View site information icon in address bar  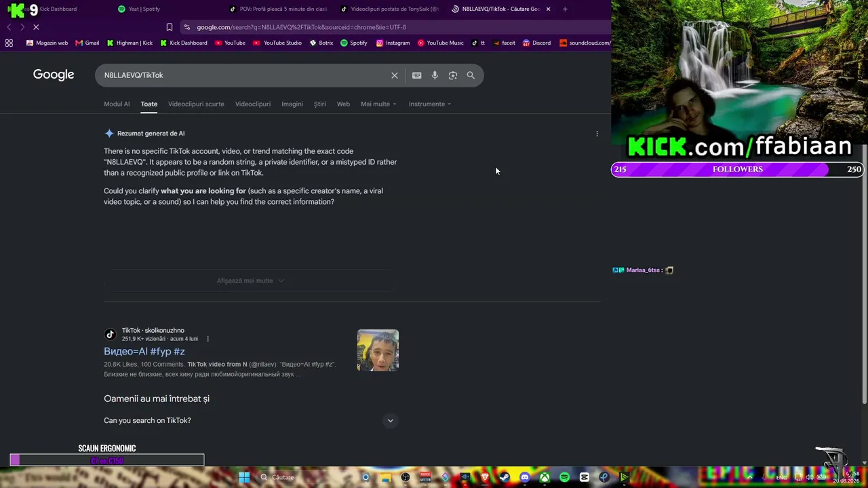(x=186, y=27)
